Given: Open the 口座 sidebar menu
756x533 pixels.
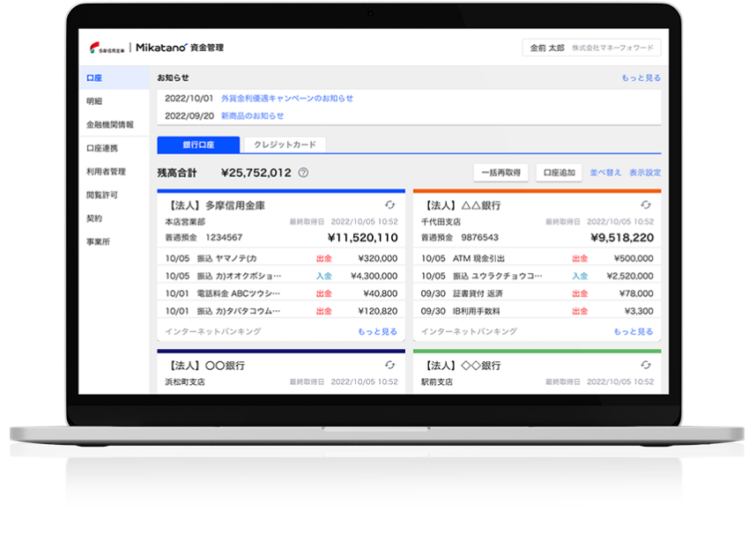Looking at the screenshot, I should tap(115, 78).
